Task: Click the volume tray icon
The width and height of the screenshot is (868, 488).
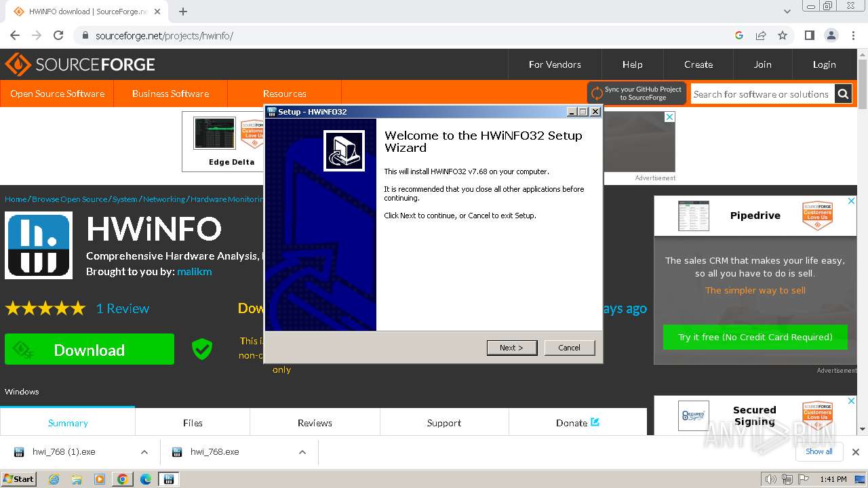Action: click(x=770, y=479)
